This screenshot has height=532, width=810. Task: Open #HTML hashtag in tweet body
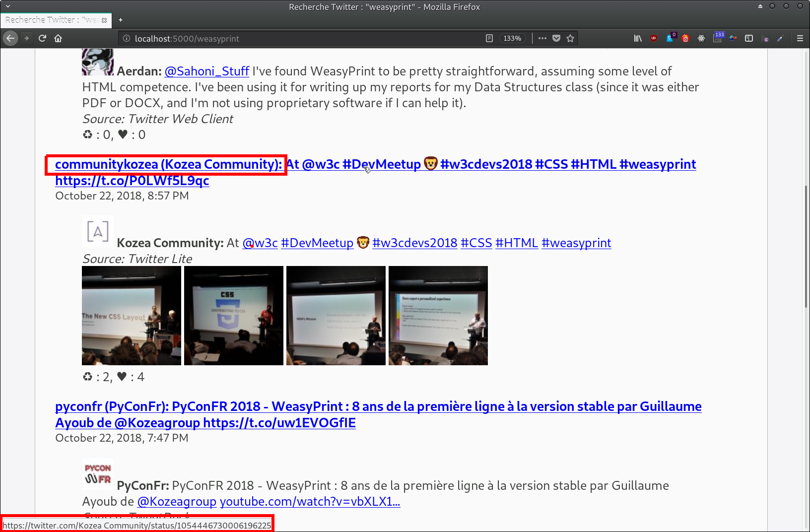pyautogui.click(x=517, y=243)
